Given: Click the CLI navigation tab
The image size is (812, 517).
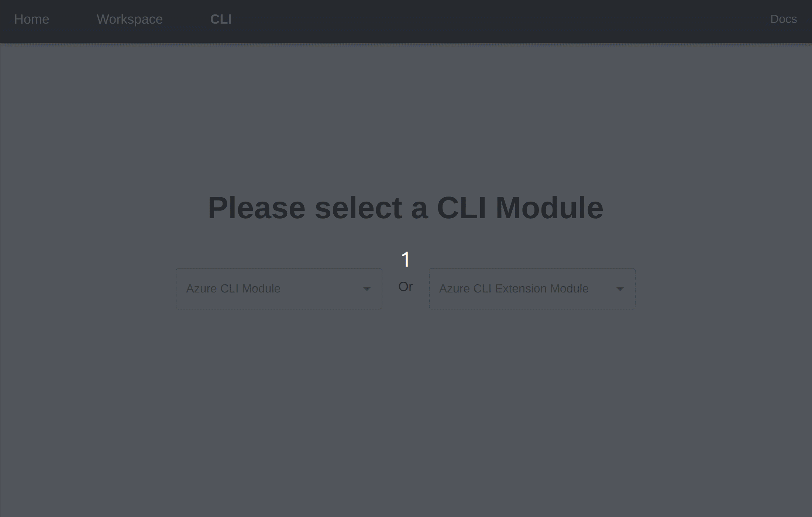Looking at the screenshot, I should pos(221,19).
